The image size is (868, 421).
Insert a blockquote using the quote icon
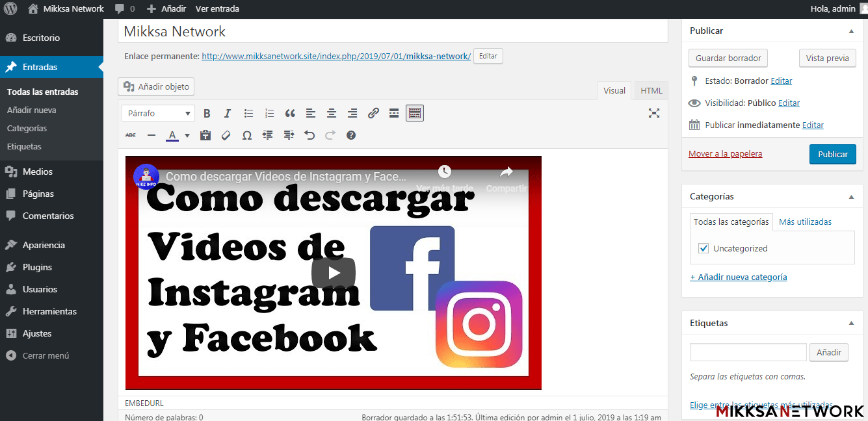tap(290, 114)
